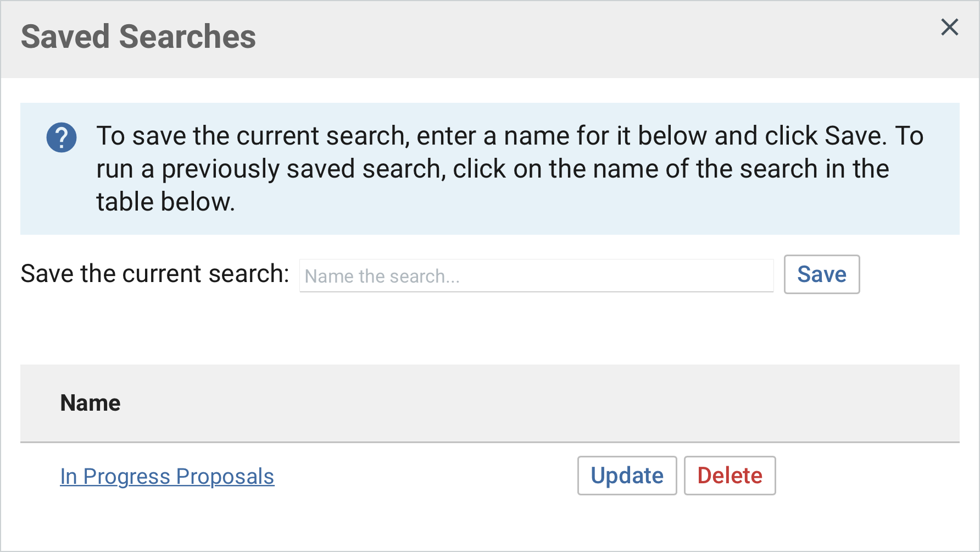Screen dimensions: 980x552
Task: Click the Save button beside the name field
Action: point(821,274)
